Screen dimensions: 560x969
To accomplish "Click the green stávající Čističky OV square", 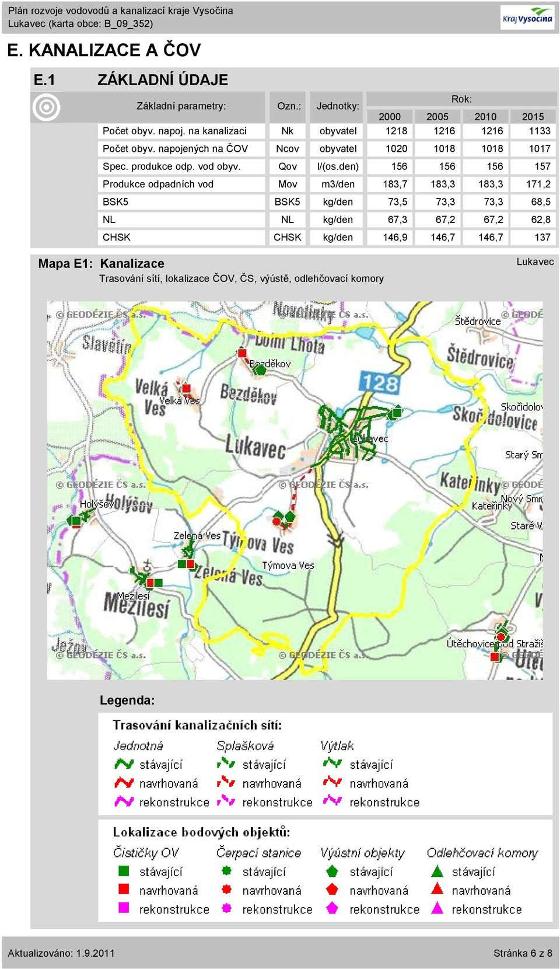I will [124, 871].
